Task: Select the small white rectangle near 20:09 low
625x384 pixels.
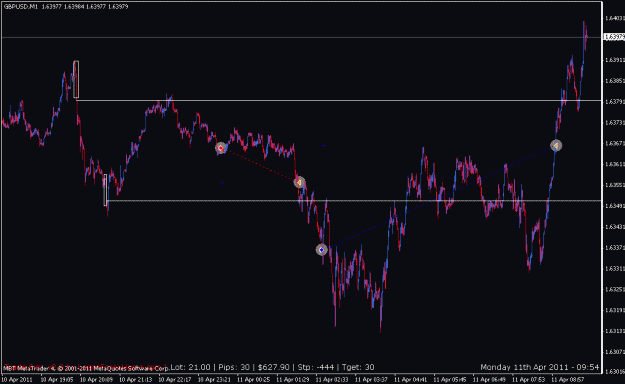Action: pos(105,190)
